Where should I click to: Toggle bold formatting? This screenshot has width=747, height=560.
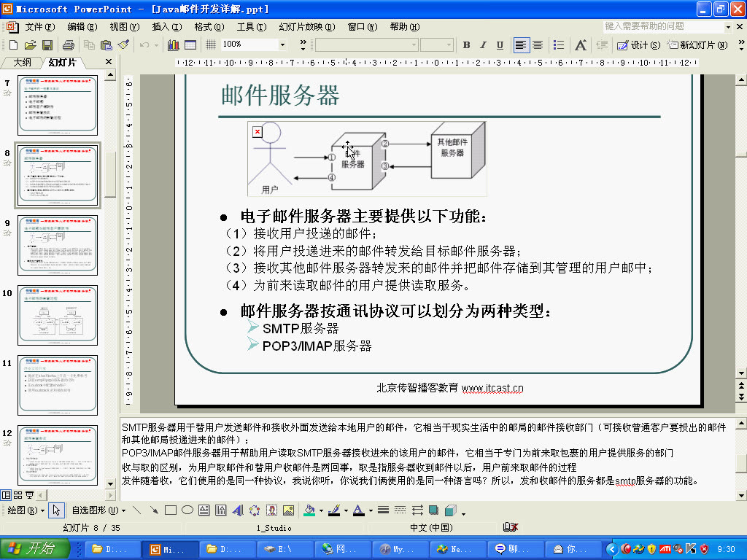tap(465, 44)
